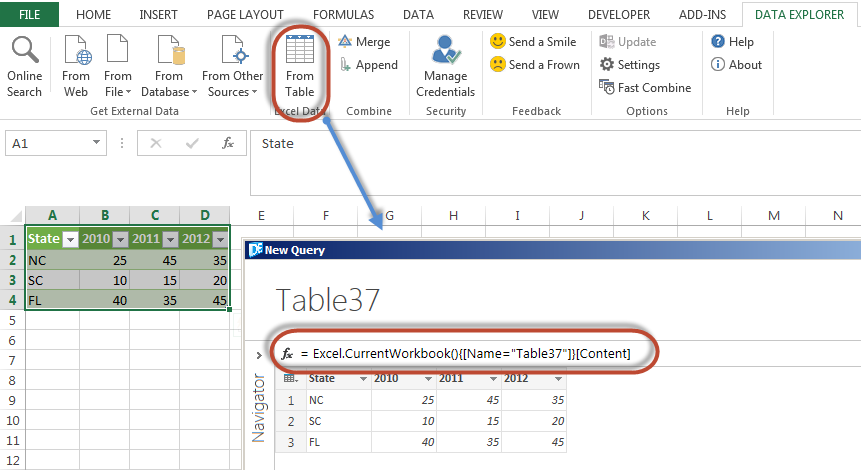Open the table menu icon in query preview
Image resolution: width=861 pixels, height=470 pixels.
290,378
